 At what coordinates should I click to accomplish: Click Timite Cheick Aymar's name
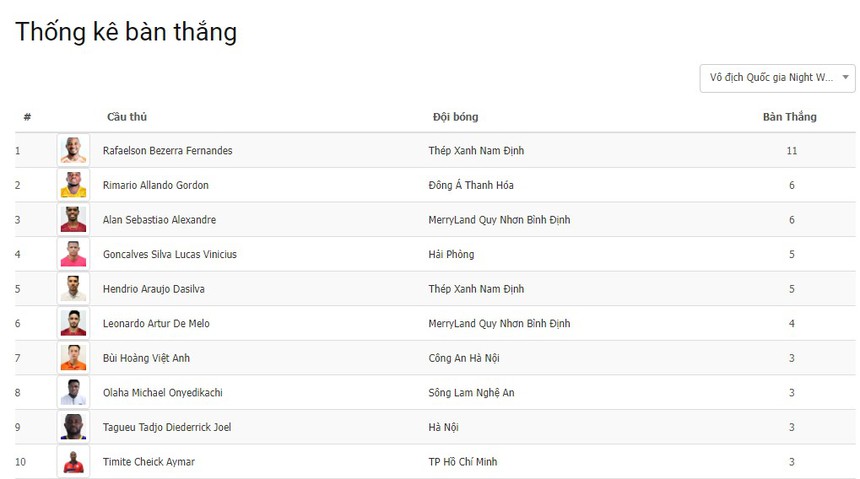[x=148, y=462]
